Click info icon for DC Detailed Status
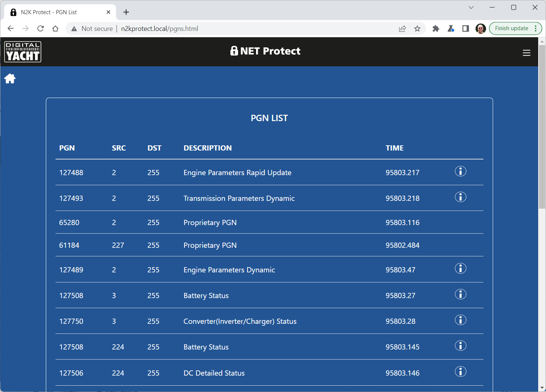The height and width of the screenshot is (392, 546). pos(460,372)
